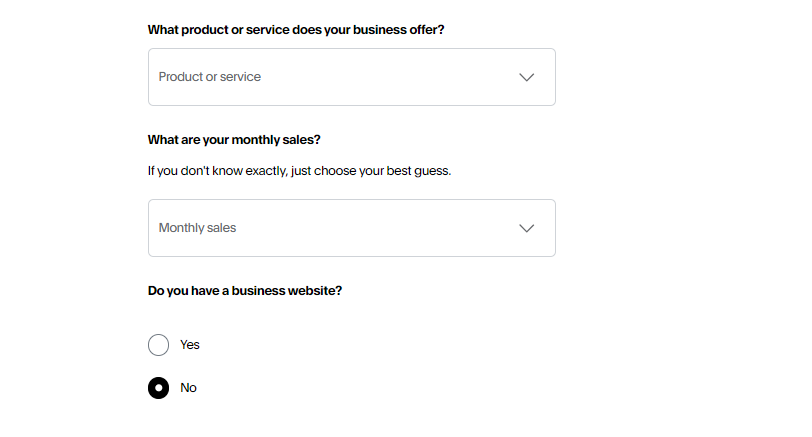Open the Monthly sales dropdown

pos(351,228)
